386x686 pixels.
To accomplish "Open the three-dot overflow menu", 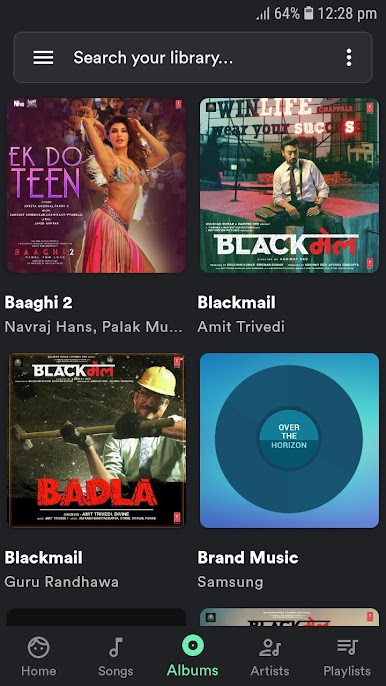I will [x=349, y=57].
